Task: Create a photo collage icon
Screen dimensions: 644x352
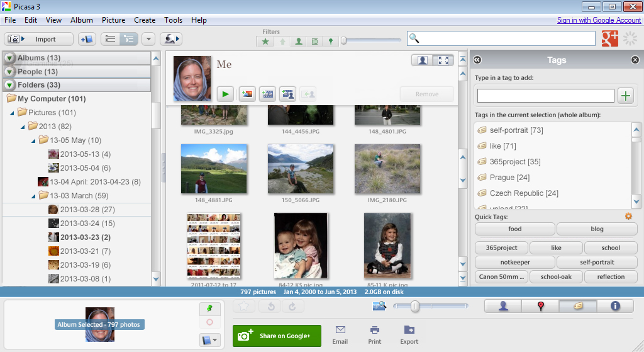Action: [x=247, y=94]
